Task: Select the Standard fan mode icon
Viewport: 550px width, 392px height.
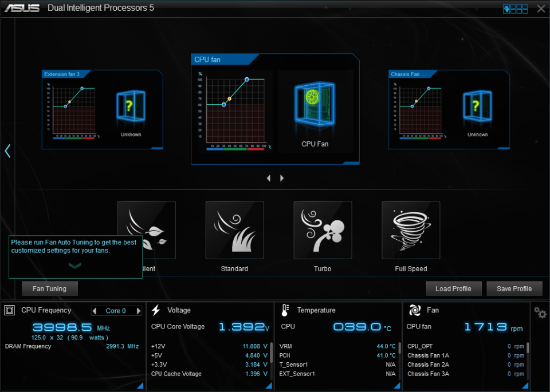Action: (235, 230)
